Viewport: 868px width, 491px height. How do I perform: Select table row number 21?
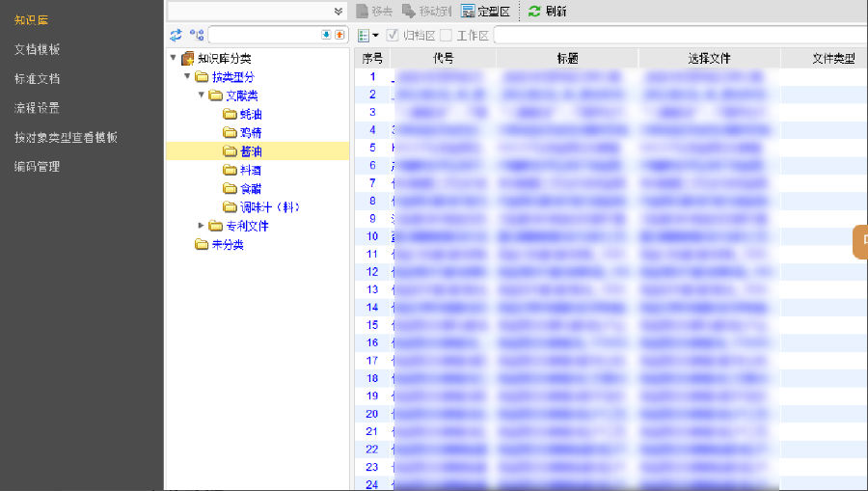pos(611,431)
